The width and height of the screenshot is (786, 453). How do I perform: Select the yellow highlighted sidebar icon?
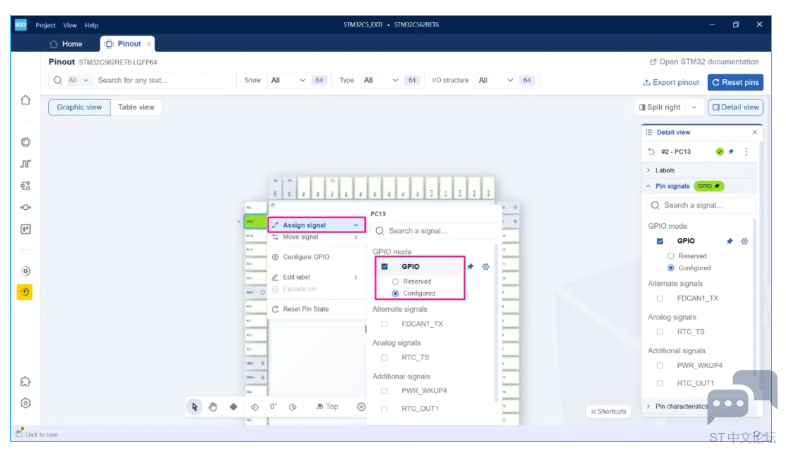click(25, 292)
